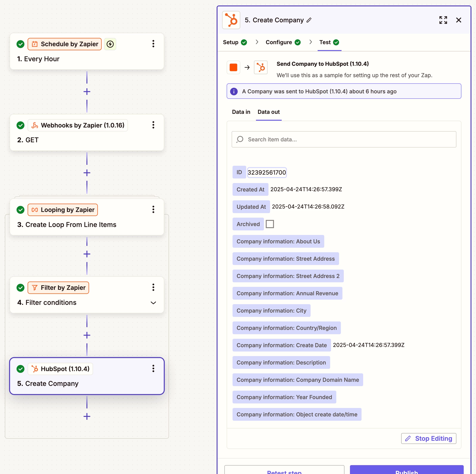Screen dimensions: 476x474
Task: Expand the Filter conditions chevron
Action: click(x=153, y=303)
